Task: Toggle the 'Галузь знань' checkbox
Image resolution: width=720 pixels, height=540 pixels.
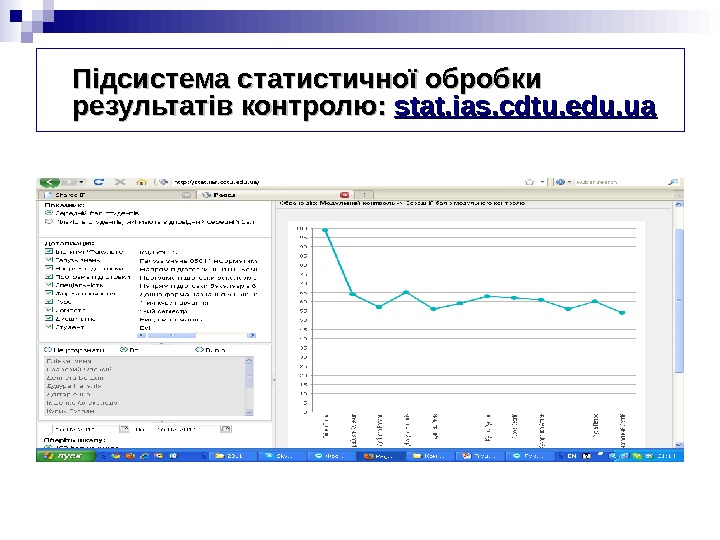Action: click(x=49, y=260)
